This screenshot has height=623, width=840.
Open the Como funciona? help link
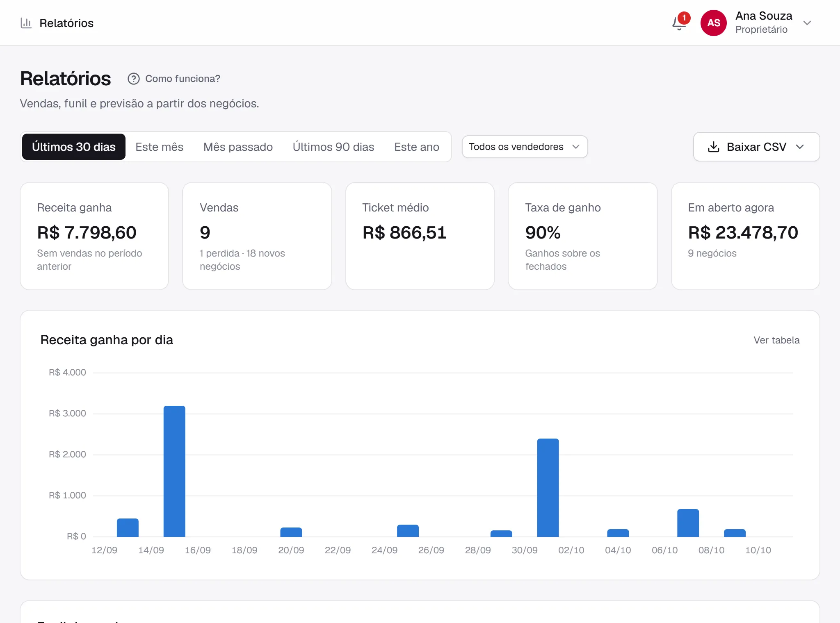point(174,79)
